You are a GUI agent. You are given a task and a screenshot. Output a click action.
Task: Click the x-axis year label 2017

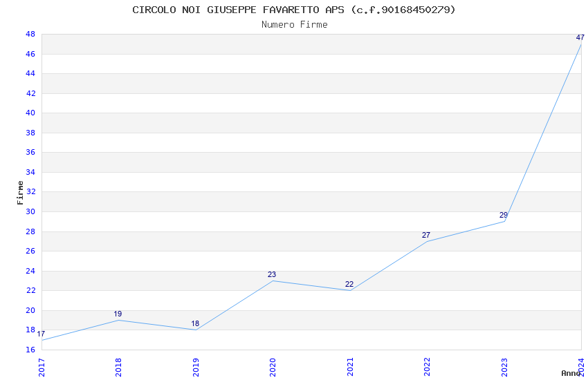42,368
